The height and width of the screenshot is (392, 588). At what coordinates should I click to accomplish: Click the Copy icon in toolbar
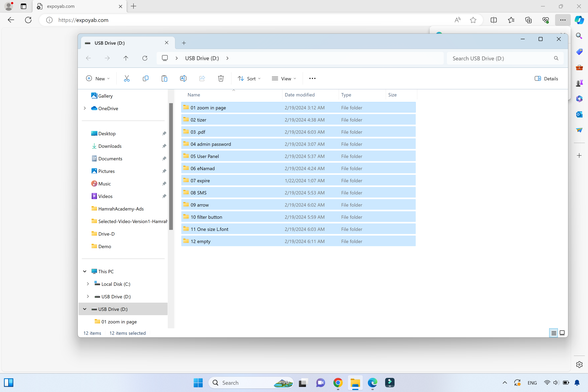tap(145, 79)
